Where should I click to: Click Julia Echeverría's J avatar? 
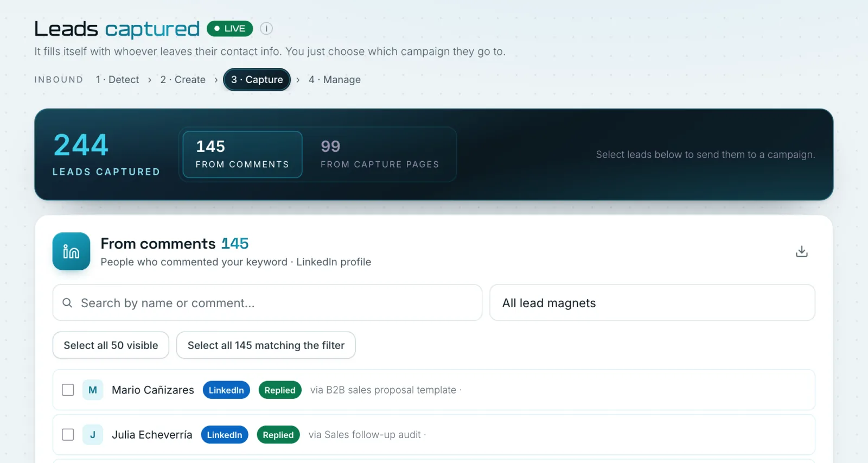coord(93,435)
